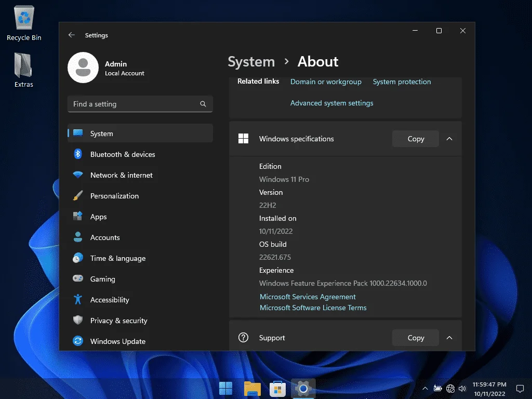Click the Windows Update sync icon

click(x=78, y=341)
